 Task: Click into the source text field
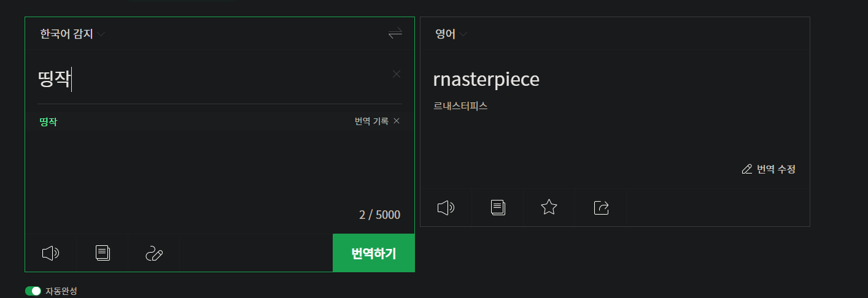pos(215,80)
